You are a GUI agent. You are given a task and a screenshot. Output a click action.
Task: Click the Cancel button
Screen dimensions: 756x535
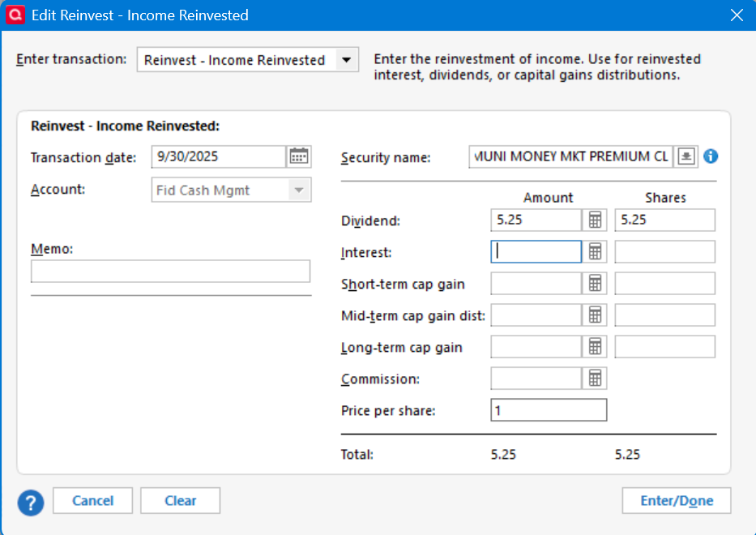click(x=92, y=501)
